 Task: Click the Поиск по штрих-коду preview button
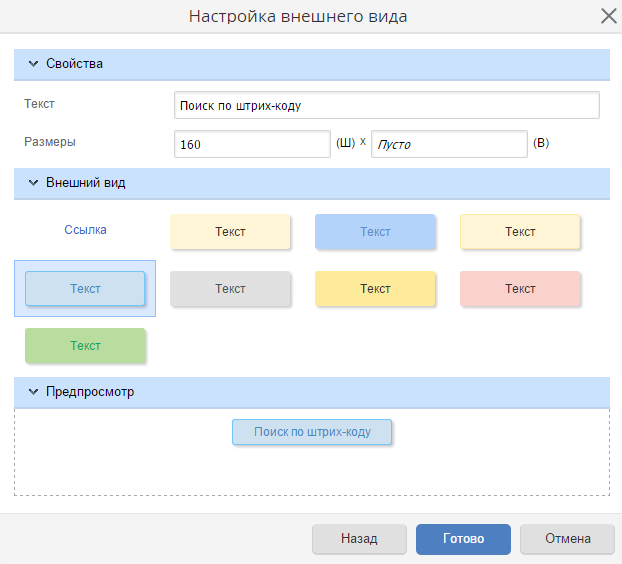tap(312, 431)
